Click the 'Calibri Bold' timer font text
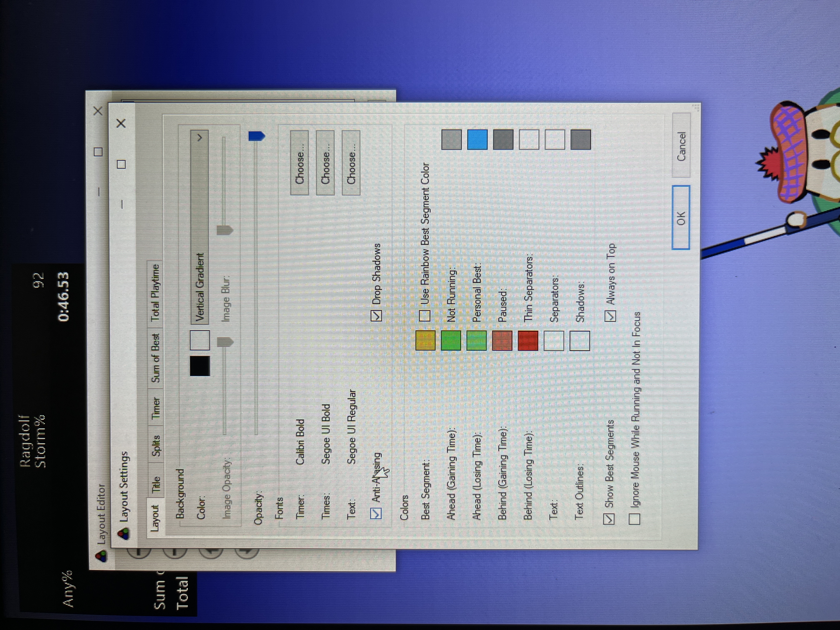This screenshot has height=630, width=840. (x=300, y=442)
